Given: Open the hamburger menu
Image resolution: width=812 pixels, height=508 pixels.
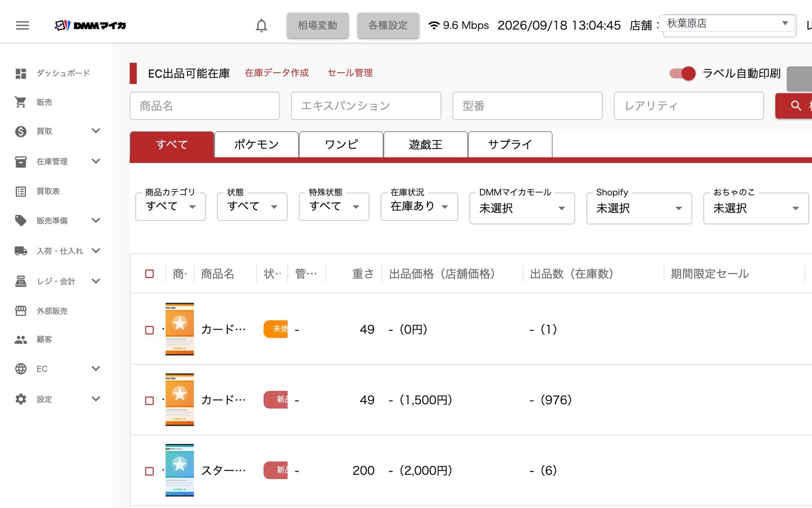Looking at the screenshot, I should (x=23, y=25).
